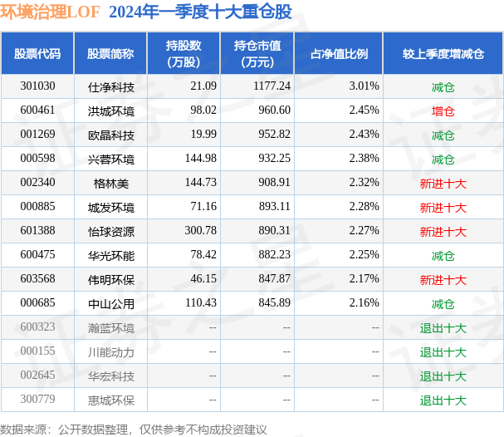This screenshot has height=437, width=504.
Task: Click net value ratio 2.38%
Action: pyautogui.click(x=365, y=158)
